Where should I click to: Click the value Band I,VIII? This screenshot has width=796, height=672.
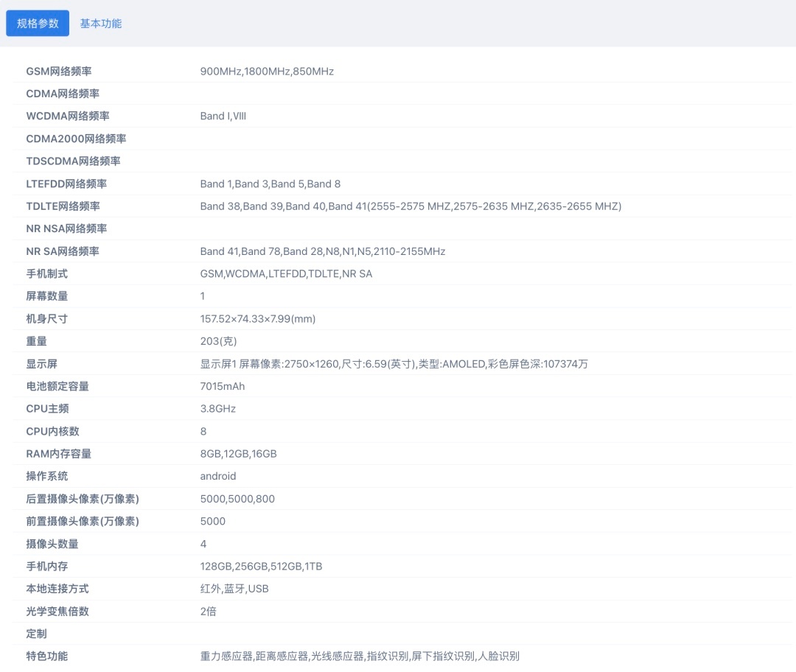[x=223, y=116]
